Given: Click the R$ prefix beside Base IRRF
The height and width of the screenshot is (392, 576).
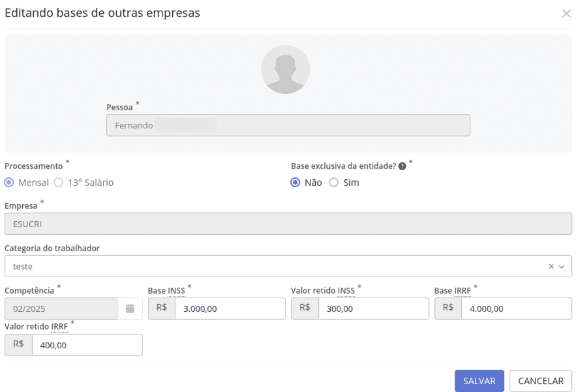Looking at the screenshot, I should pyautogui.click(x=447, y=308).
